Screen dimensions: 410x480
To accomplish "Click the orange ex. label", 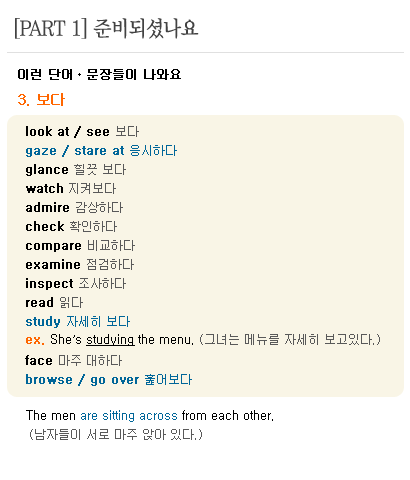I will 35,340.
